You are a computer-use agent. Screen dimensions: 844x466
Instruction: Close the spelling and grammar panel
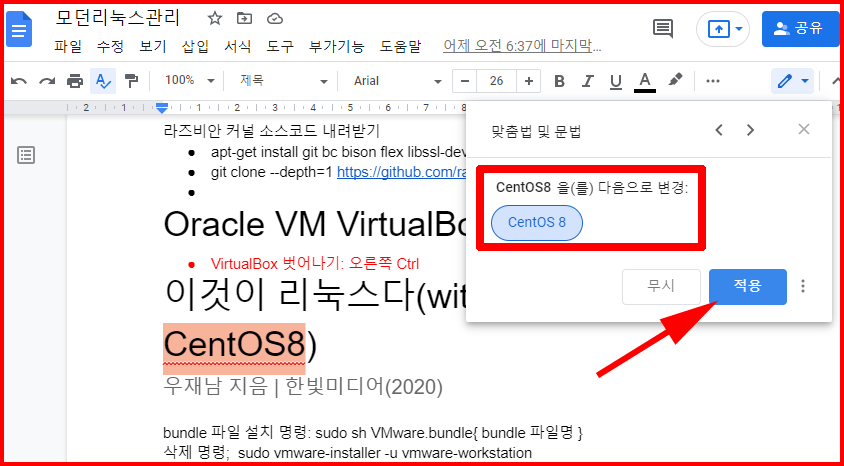click(x=804, y=129)
